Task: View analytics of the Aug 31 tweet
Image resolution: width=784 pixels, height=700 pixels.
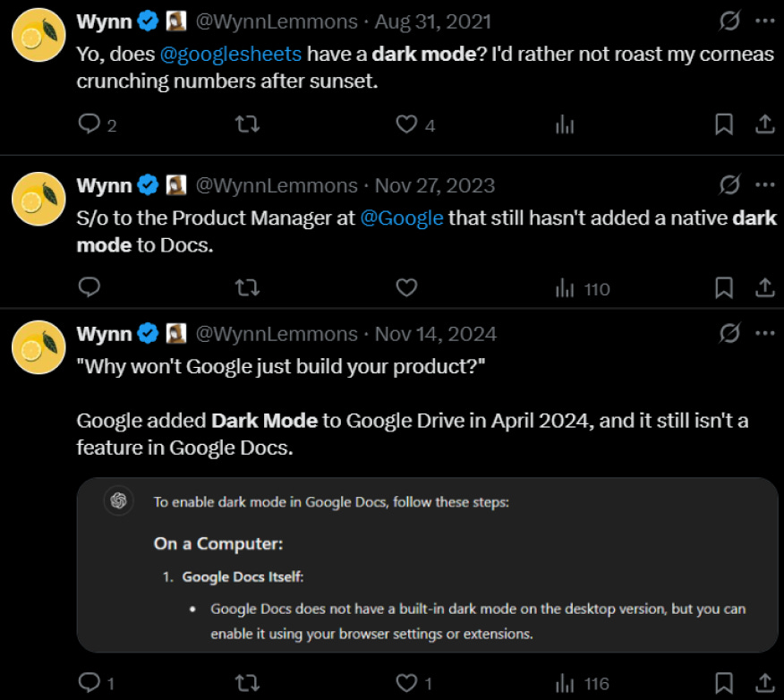Action: (x=565, y=124)
